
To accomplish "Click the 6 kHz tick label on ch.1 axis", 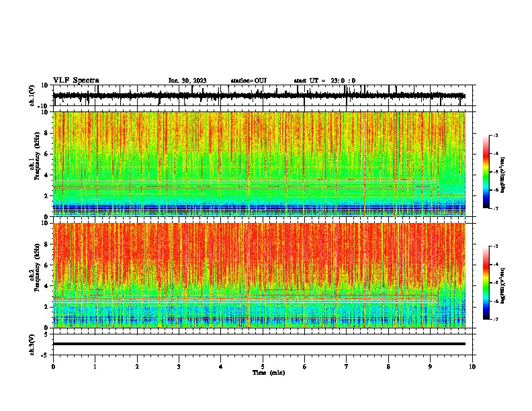I will pyautogui.click(x=47, y=154).
